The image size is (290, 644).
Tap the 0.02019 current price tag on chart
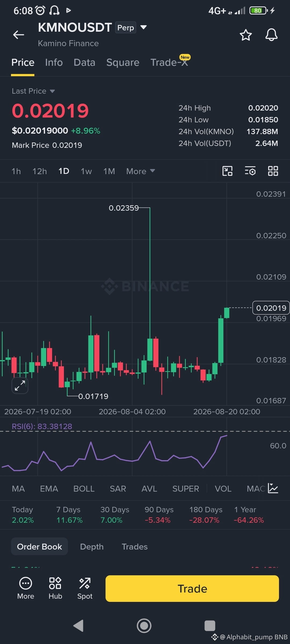point(271,308)
